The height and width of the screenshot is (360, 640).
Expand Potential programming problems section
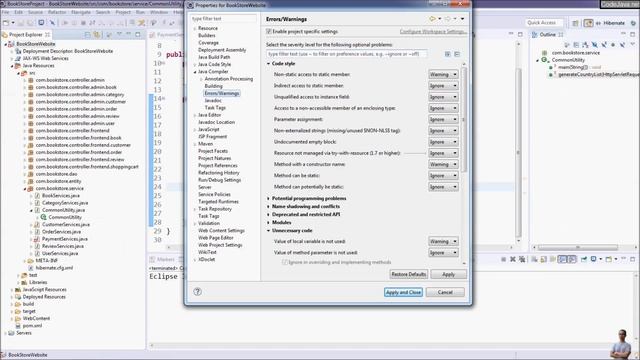[x=269, y=198]
